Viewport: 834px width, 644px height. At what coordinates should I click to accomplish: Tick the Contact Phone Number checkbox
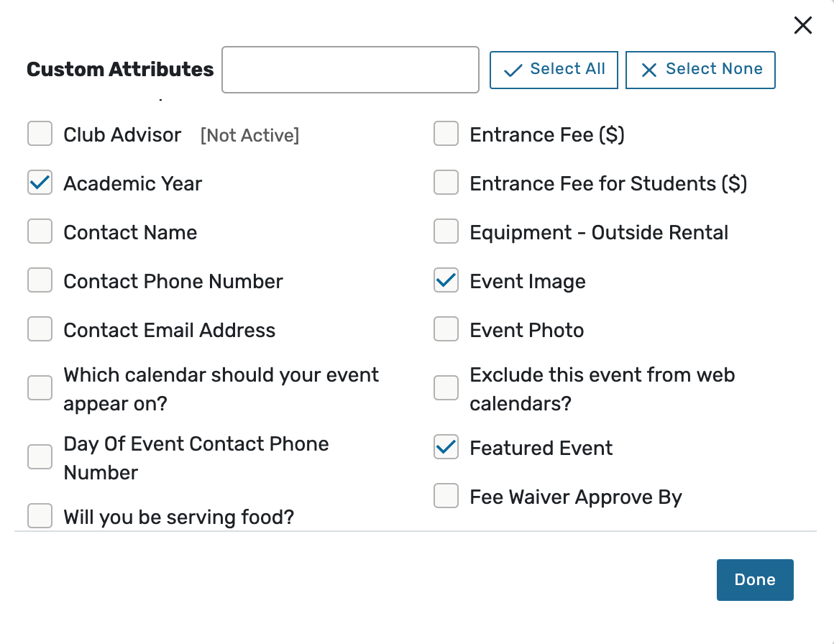tap(40, 280)
